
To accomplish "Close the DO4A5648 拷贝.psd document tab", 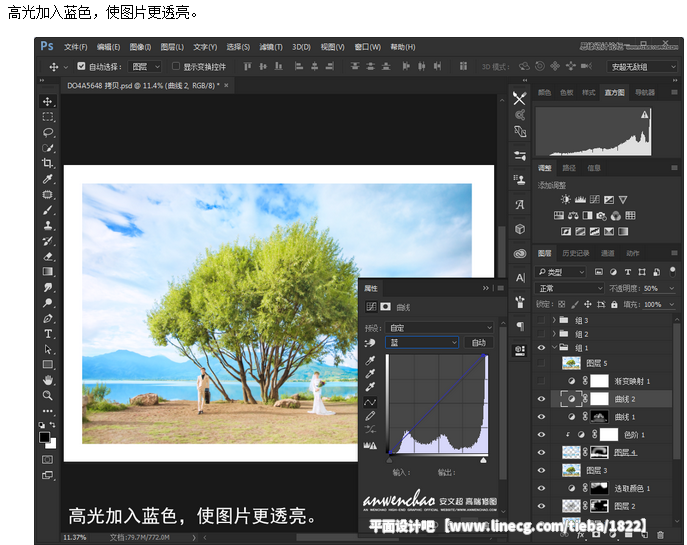I will coord(226,85).
